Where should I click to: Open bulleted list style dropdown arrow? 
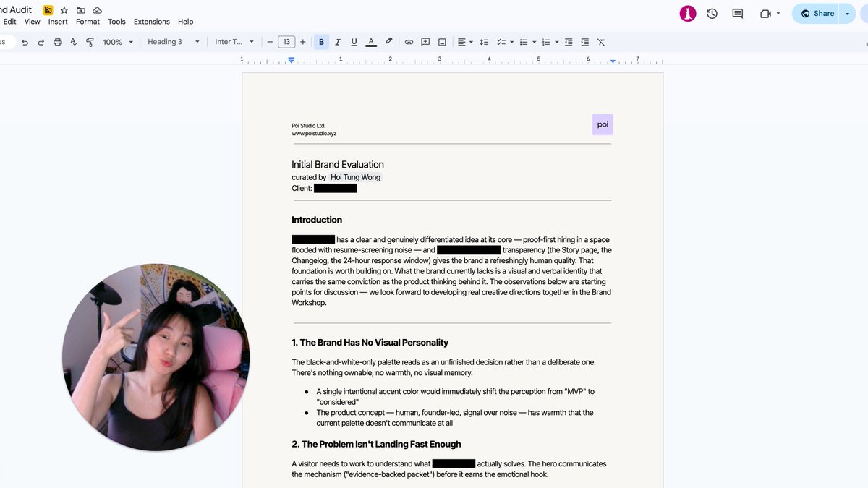534,42
